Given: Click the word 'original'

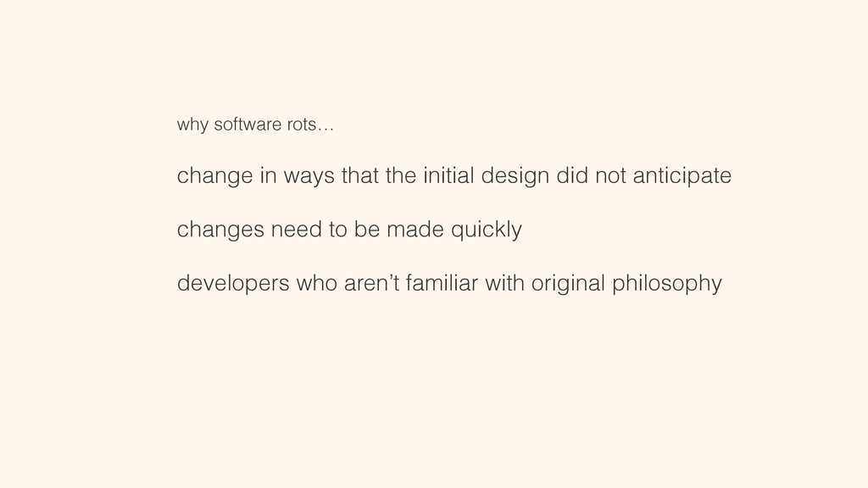Looking at the screenshot, I should click(x=568, y=283).
